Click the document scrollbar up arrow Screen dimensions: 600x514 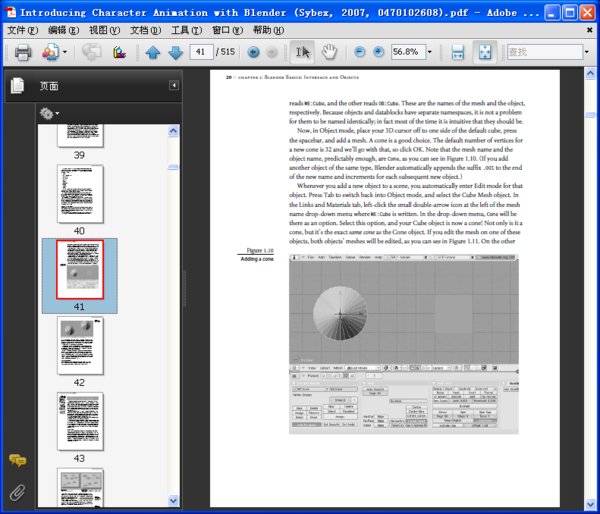[x=590, y=73]
